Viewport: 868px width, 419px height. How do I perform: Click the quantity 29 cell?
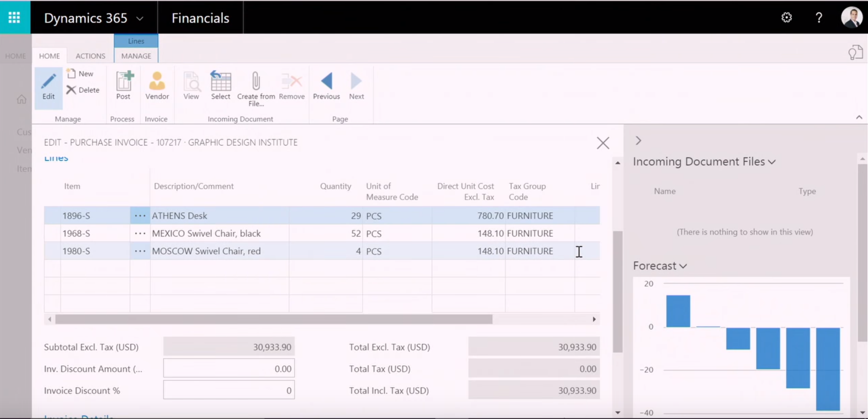click(326, 216)
